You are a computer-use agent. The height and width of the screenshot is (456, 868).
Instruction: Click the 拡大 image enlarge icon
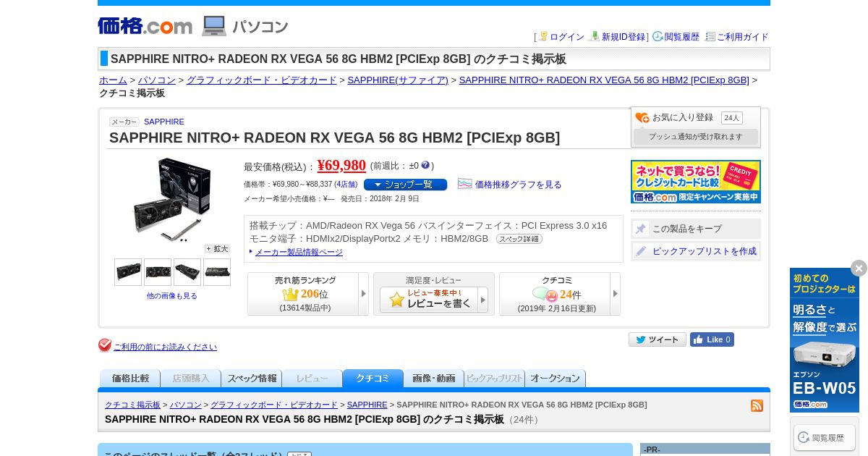[x=216, y=248]
